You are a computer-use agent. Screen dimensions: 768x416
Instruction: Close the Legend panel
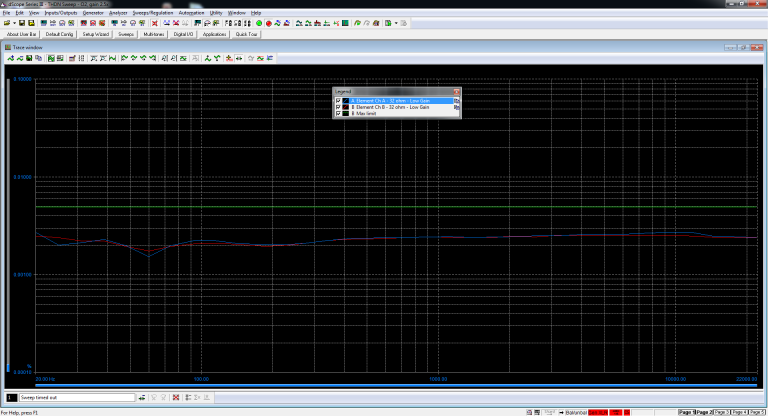click(457, 91)
